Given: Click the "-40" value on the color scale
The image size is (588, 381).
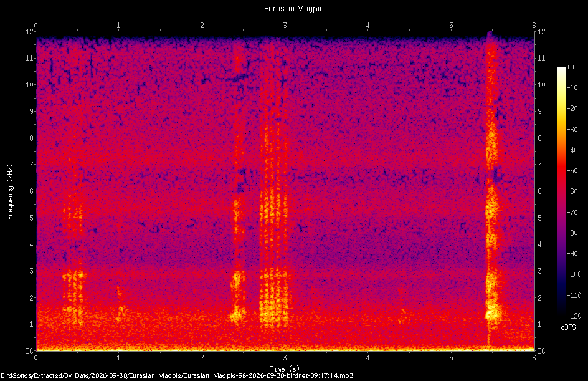Looking at the screenshot, I should pyautogui.click(x=572, y=150).
